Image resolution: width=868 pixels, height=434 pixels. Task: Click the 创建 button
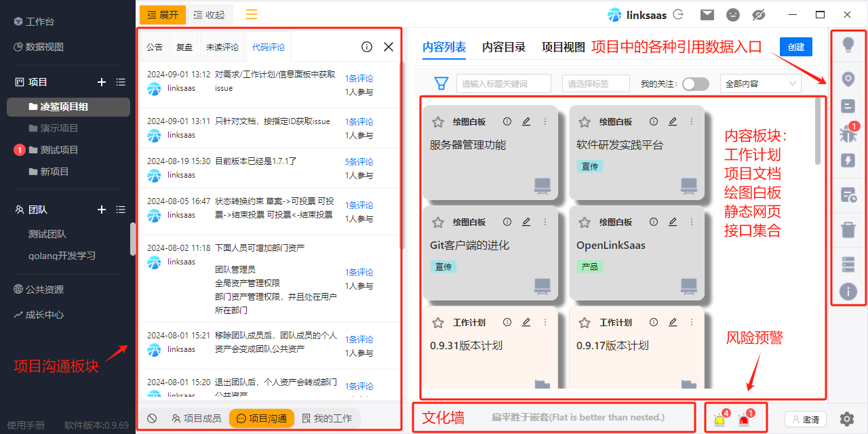796,47
